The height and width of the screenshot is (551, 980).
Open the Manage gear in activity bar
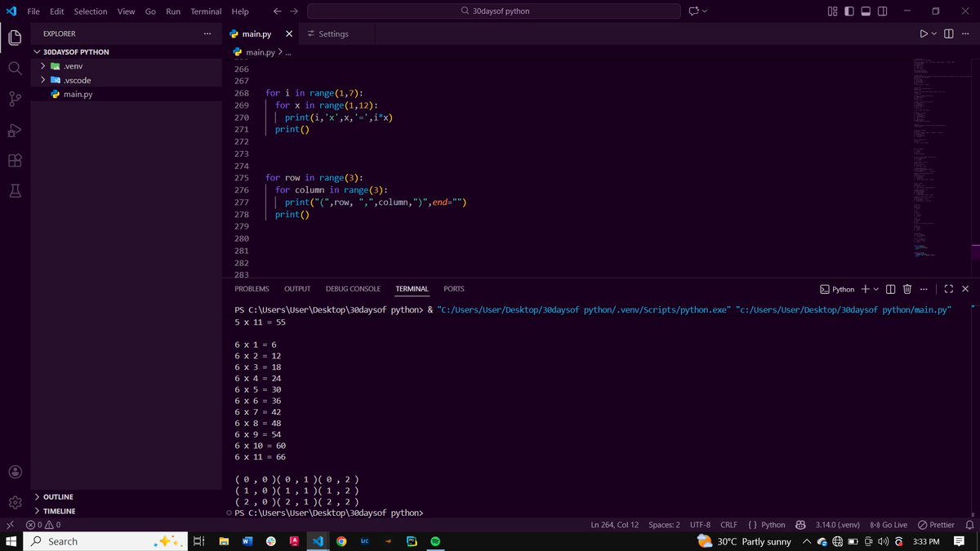(x=15, y=502)
